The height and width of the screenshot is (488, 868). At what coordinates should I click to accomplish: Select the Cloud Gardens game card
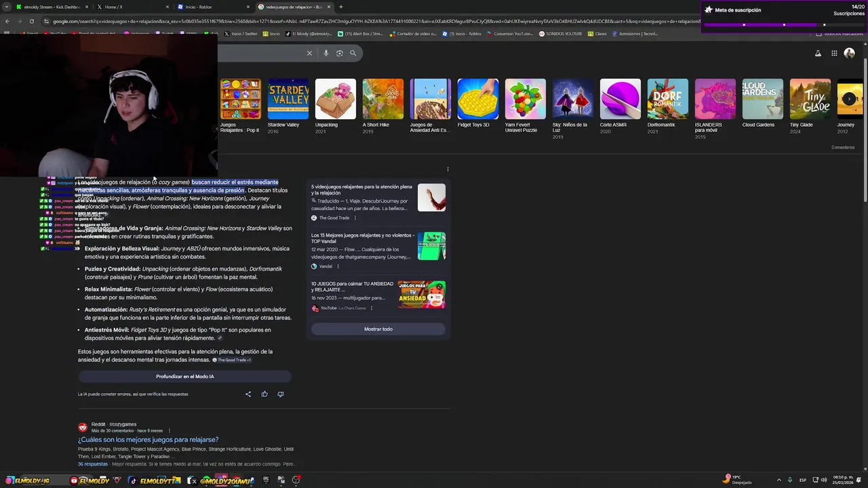[762, 103]
